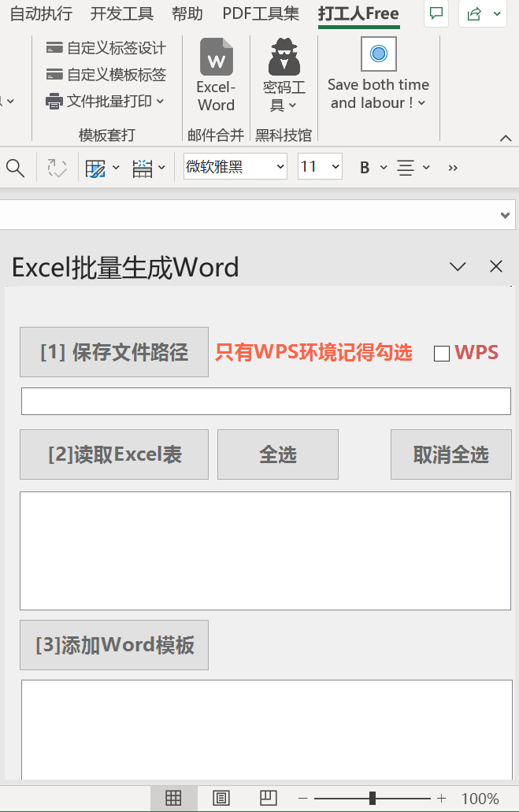Open the alignment icon dropdown
519x812 pixels.
pyautogui.click(x=426, y=167)
